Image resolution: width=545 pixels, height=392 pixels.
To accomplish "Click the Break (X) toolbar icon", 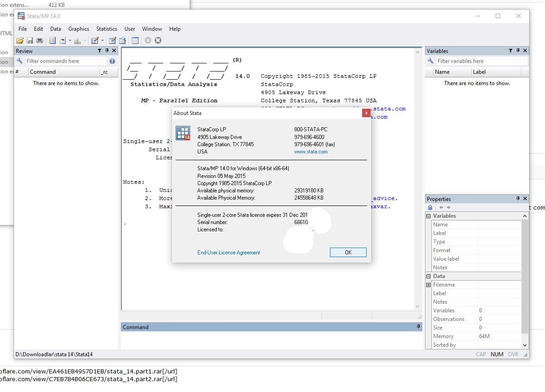I will coord(158,40).
